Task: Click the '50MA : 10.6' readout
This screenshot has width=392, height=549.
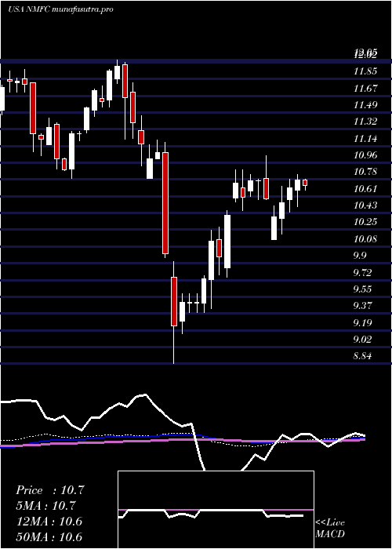Action: coord(49,537)
